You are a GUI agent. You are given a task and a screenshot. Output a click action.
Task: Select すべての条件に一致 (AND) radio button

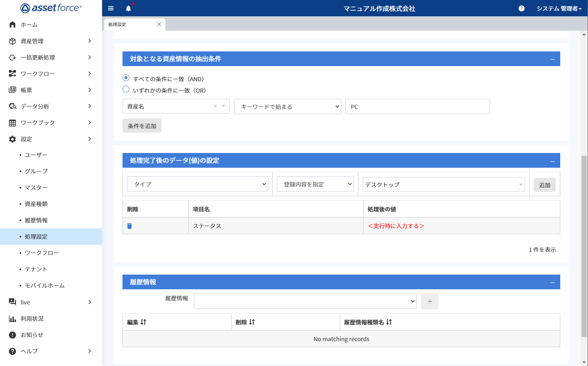(x=126, y=78)
